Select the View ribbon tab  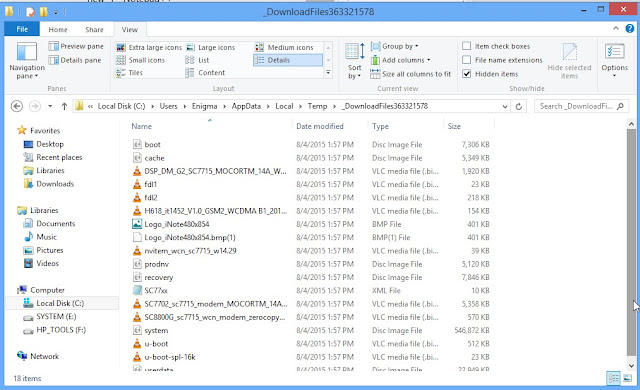pyautogui.click(x=129, y=29)
